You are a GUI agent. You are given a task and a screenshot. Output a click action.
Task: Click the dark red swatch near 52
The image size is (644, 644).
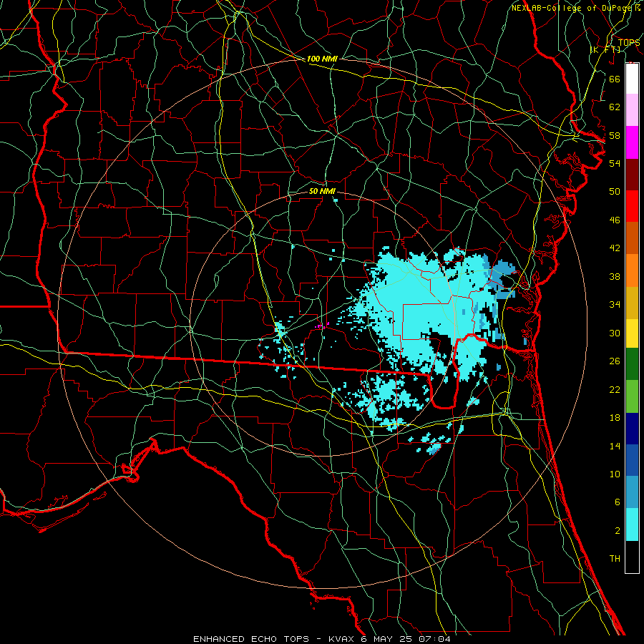pyautogui.click(x=632, y=174)
